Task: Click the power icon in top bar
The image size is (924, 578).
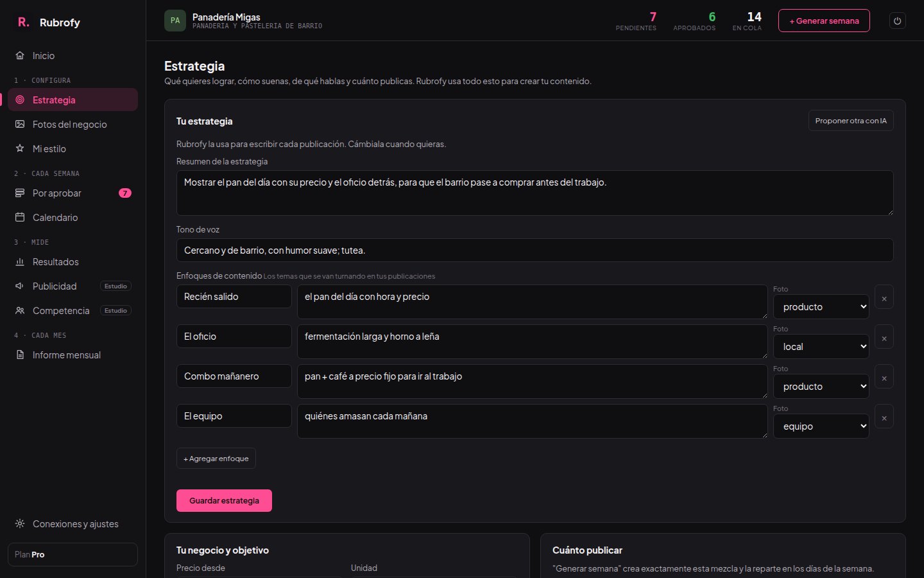Action: [898, 21]
